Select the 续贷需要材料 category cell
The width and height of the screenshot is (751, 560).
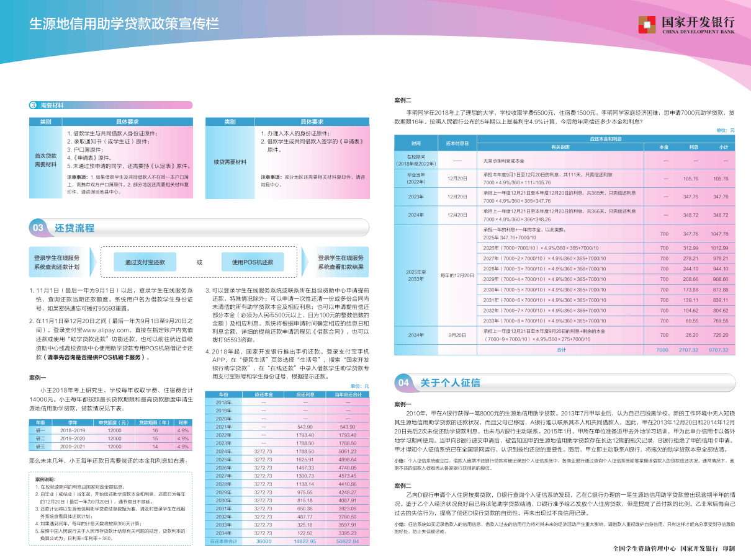pos(230,162)
